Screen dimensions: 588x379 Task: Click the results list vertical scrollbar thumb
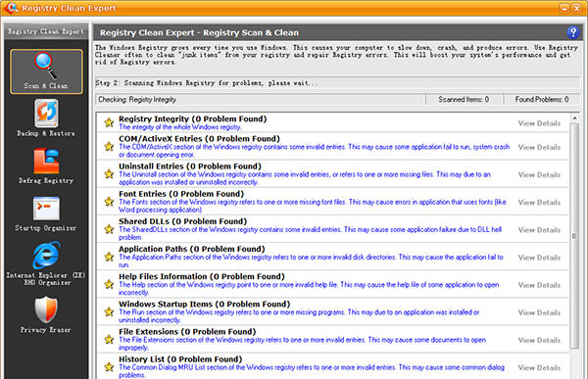pos(574,236)
